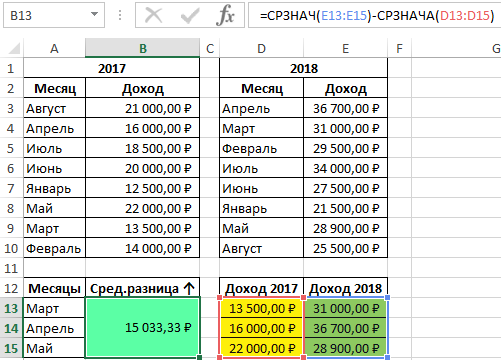Select column B header
501x360 pixels.
click(x=143, y=49)
